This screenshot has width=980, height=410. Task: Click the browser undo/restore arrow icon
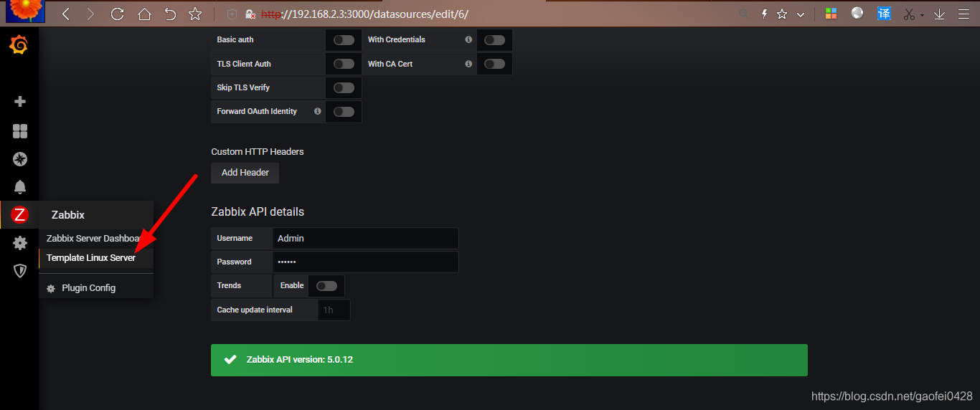pyautogui.click(x=170, y=14)
